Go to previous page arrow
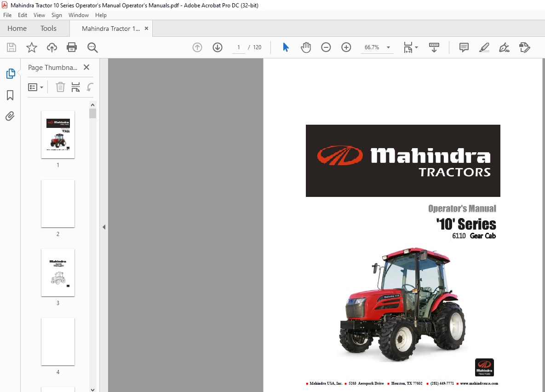 pyautogui.click(x=197, y=47)
